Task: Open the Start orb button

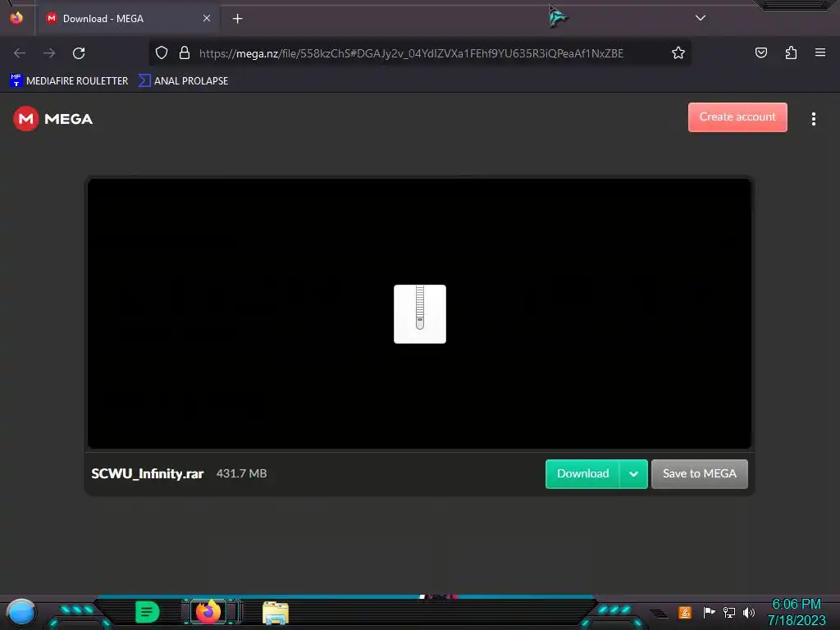Action: point(21,614)
